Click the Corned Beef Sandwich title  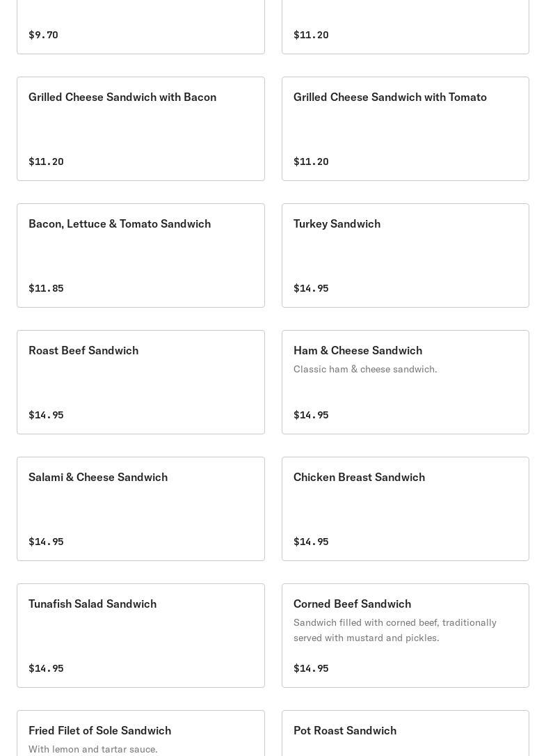pos(352,604)
